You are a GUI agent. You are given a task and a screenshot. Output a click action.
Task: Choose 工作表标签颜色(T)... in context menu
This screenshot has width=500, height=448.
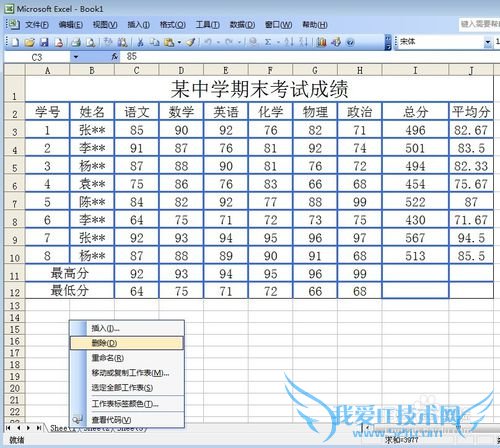(127, 404)
